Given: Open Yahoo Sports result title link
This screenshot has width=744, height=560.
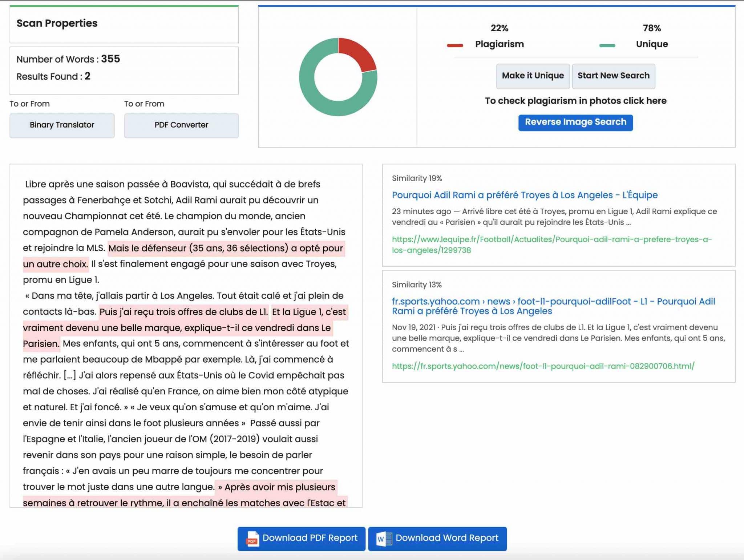Looking at the screenshot, I should (553, 306).
